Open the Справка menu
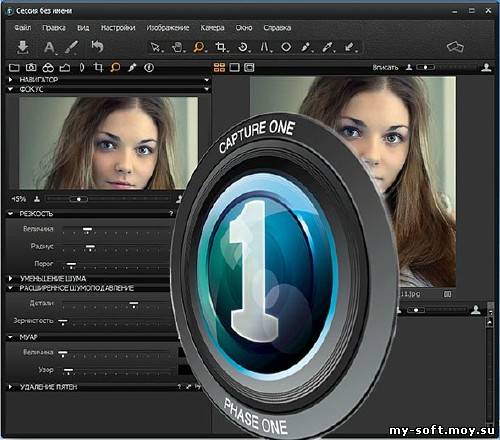Screen dimensions: 500x440 (277, 28)
